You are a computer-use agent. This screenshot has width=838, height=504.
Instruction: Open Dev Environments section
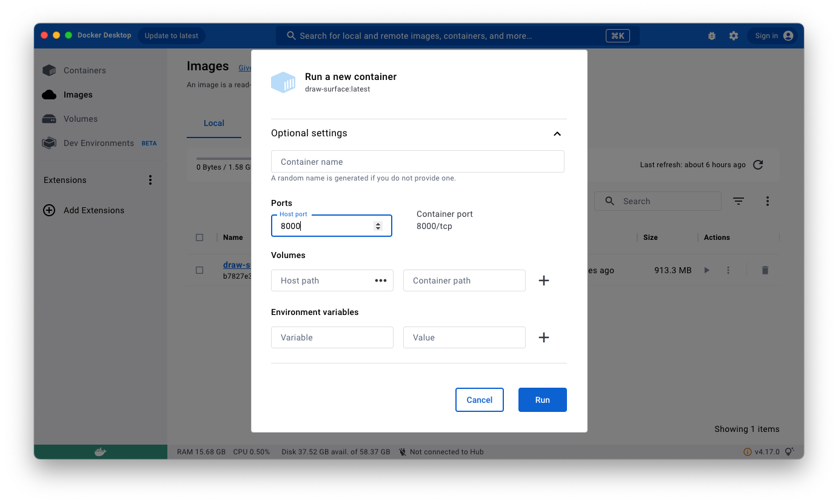[x=99, y=143]
